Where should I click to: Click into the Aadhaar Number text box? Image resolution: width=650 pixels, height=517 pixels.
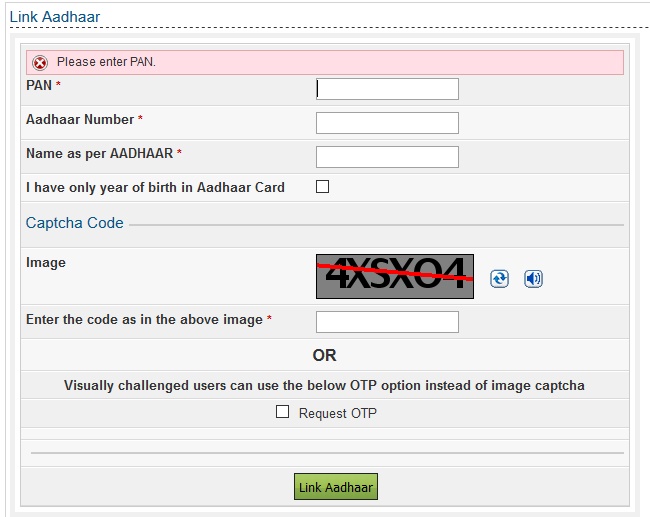(x=387, y=123)
